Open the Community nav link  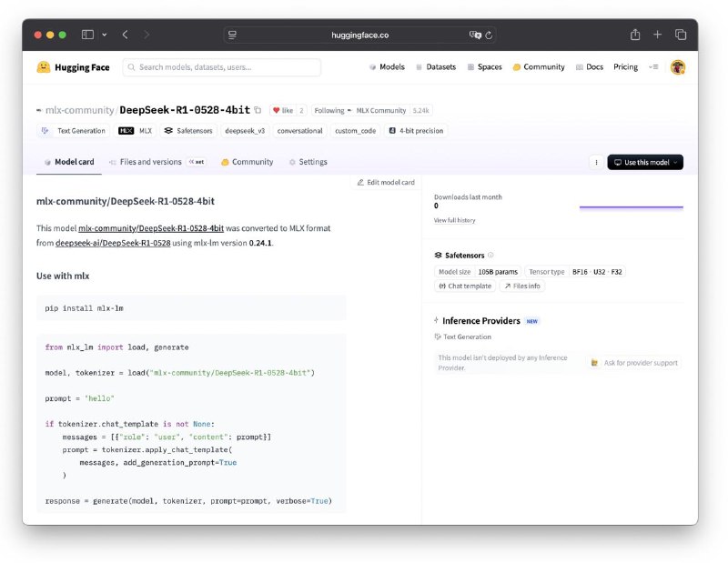click(x=539, y=66)
